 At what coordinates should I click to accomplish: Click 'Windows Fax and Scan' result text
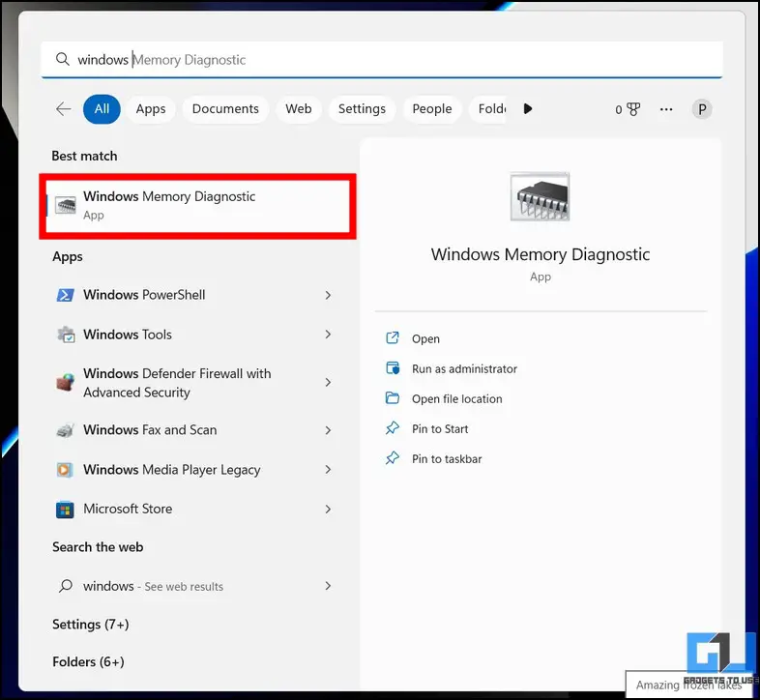click(x=150, y=430)
